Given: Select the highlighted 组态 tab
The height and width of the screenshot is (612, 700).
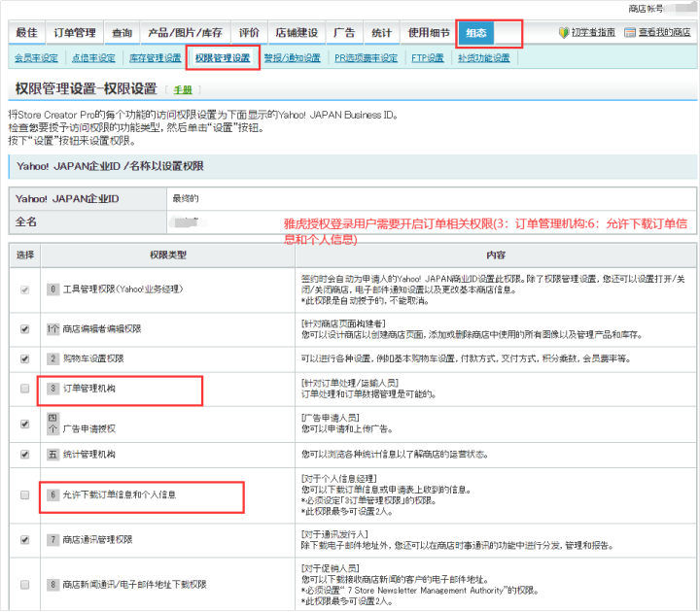Looking at the screenshot, I should (475, 33).
